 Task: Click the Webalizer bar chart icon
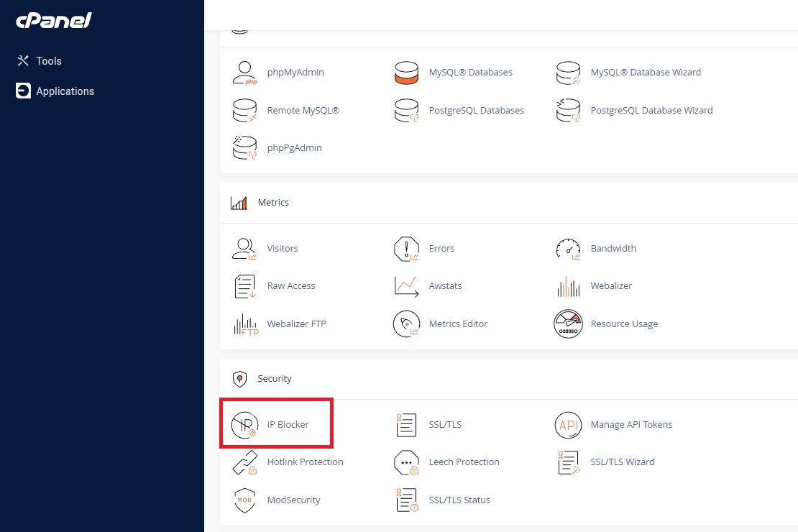[x=568, y=287]
